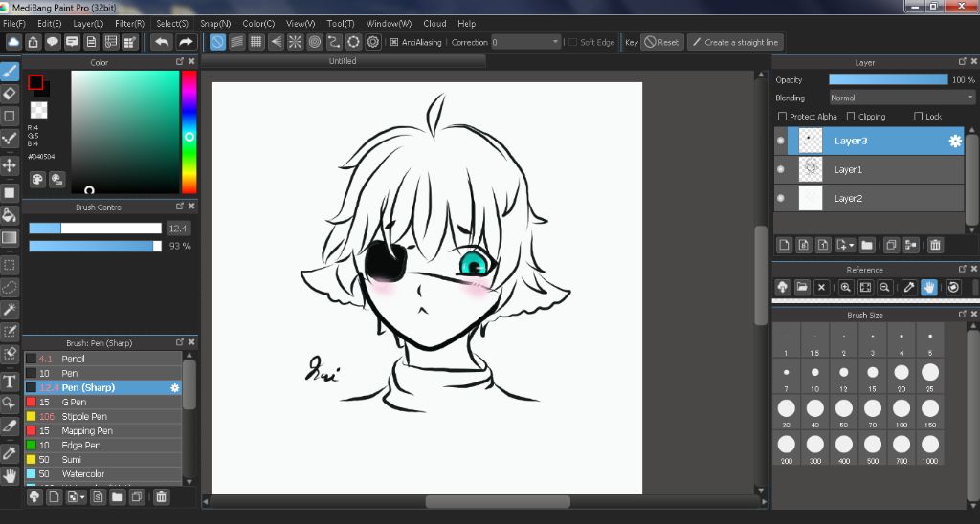
Task: Select the Edge Pen brush
Action: (103, 446)
